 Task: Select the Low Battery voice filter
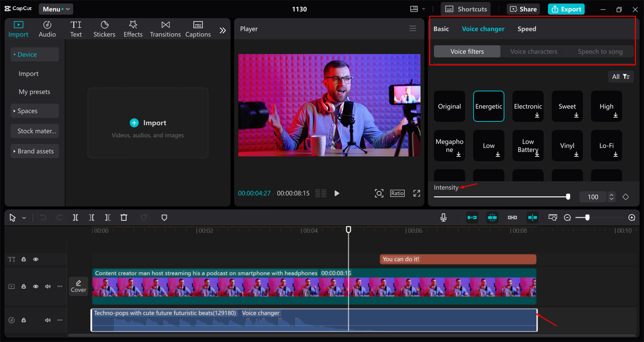tap(528, 146)
